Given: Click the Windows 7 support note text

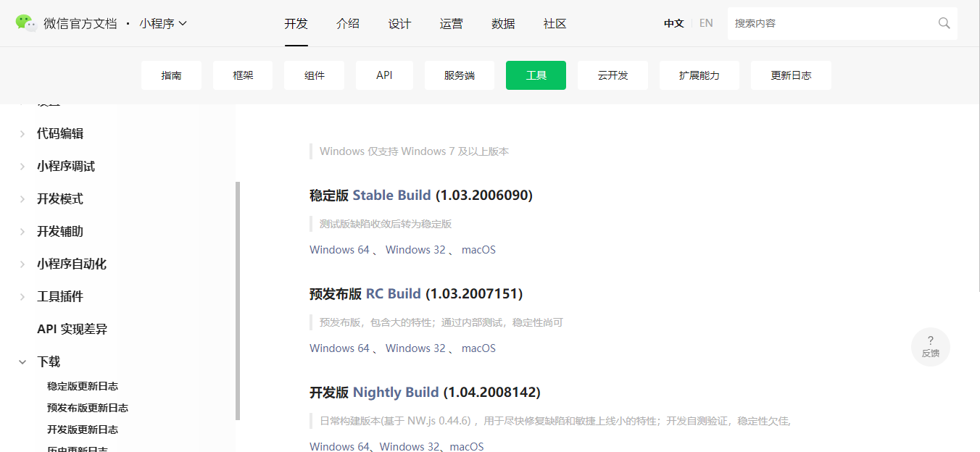Looking at the screenshot, I should pyautogui.click(x=414, y=151).
